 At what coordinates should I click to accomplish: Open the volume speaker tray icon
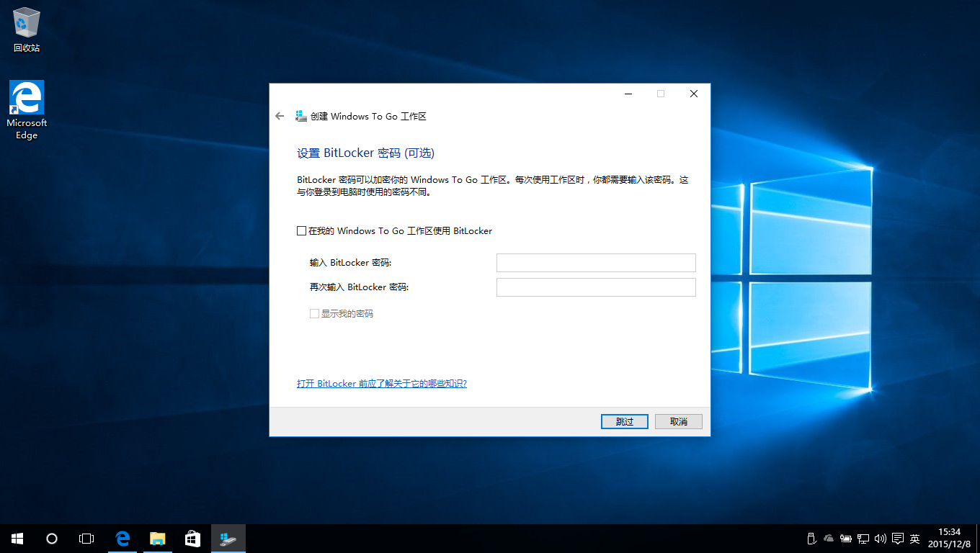click(881, 539)
